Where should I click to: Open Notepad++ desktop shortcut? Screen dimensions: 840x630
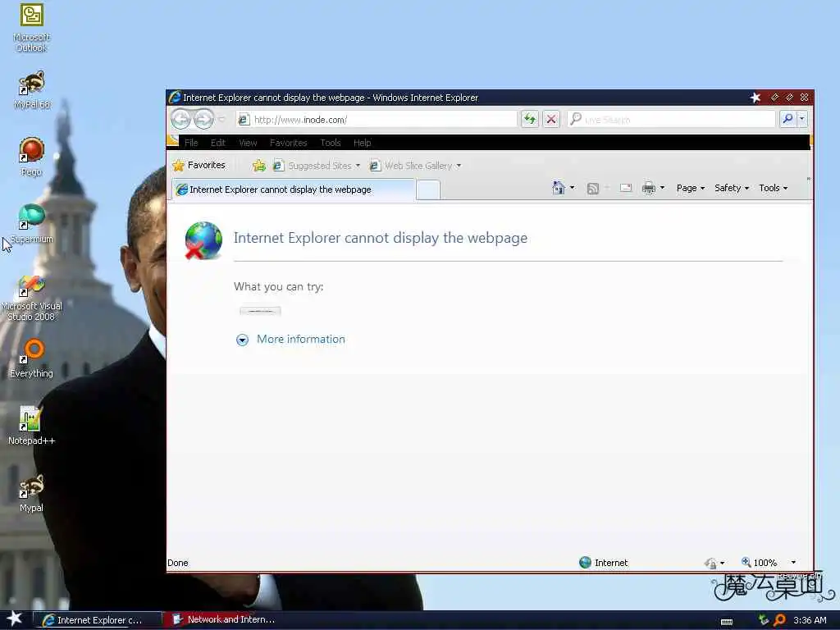pos(32,426)
